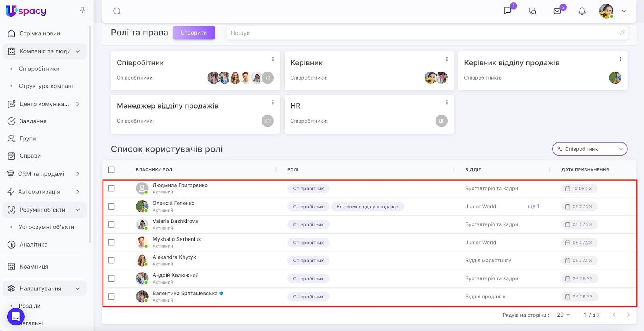Pin the sidebar using the pin icon
644x331 pixels.
pyautogui.click(x=82, y=10)
